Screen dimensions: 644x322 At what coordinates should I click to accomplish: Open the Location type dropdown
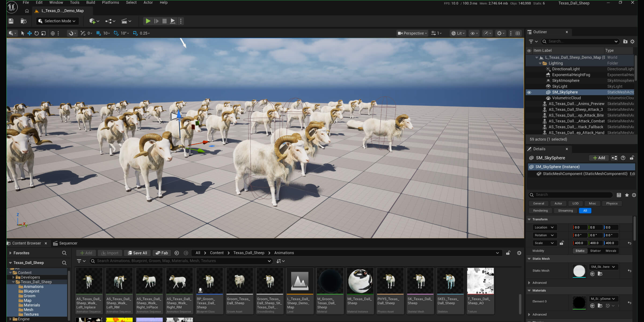point(544,227)
